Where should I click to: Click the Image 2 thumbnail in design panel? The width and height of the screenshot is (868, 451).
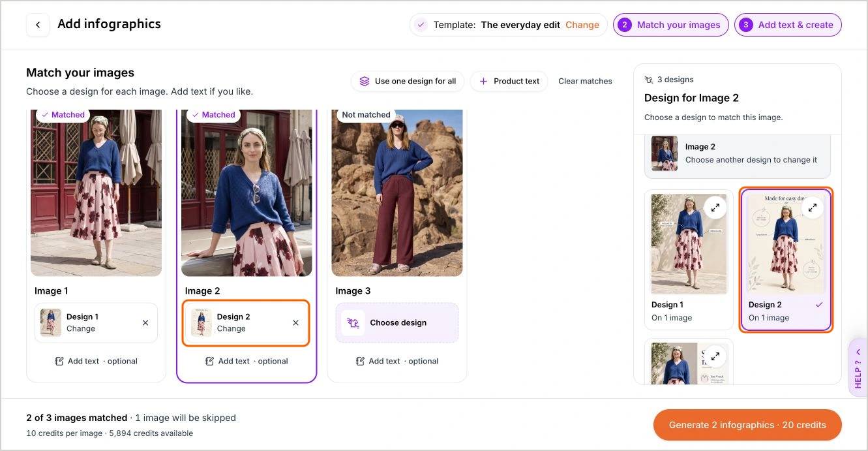(x=665, y=153)
